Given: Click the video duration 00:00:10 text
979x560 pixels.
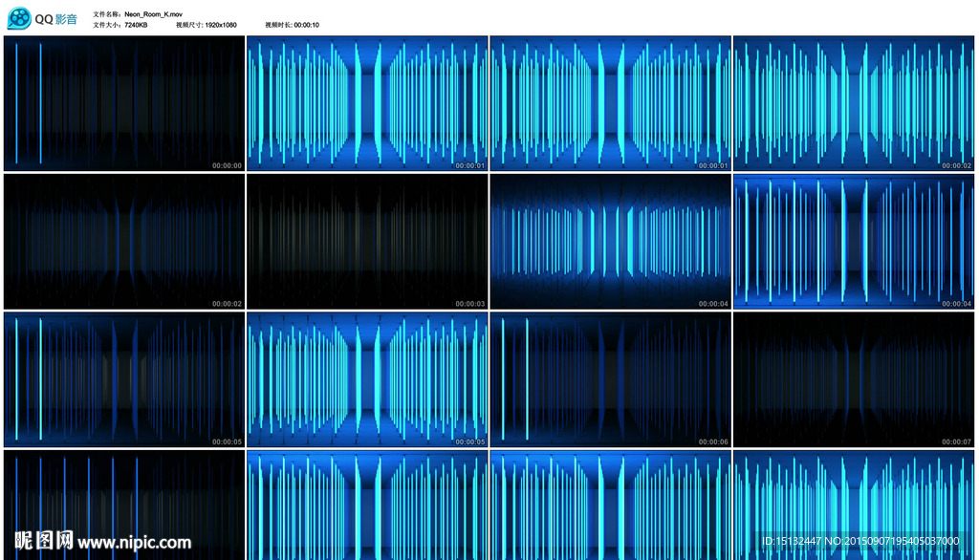Looking at the screenshot, I should tap(306, 25).
